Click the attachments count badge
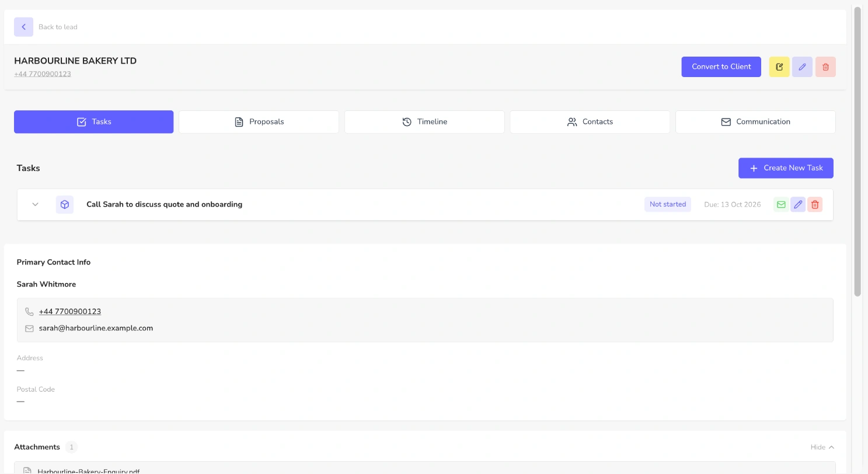 tap(71, 447)
